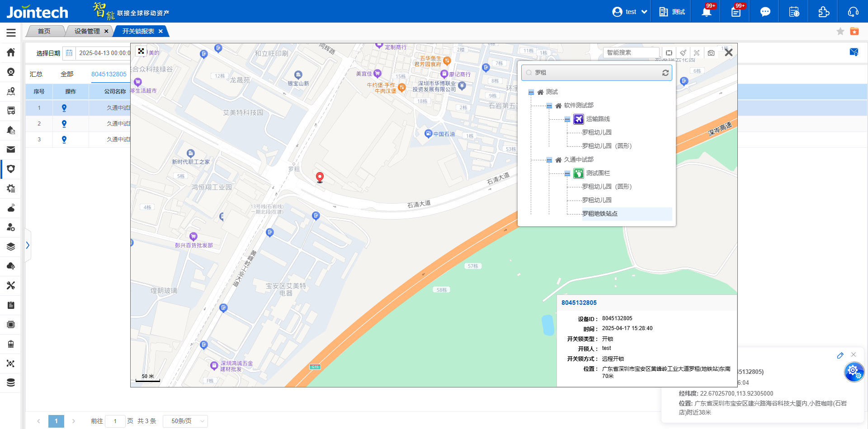Click the 智能搜索 map search field
The image size is (868, 429).
coord(631,53)
